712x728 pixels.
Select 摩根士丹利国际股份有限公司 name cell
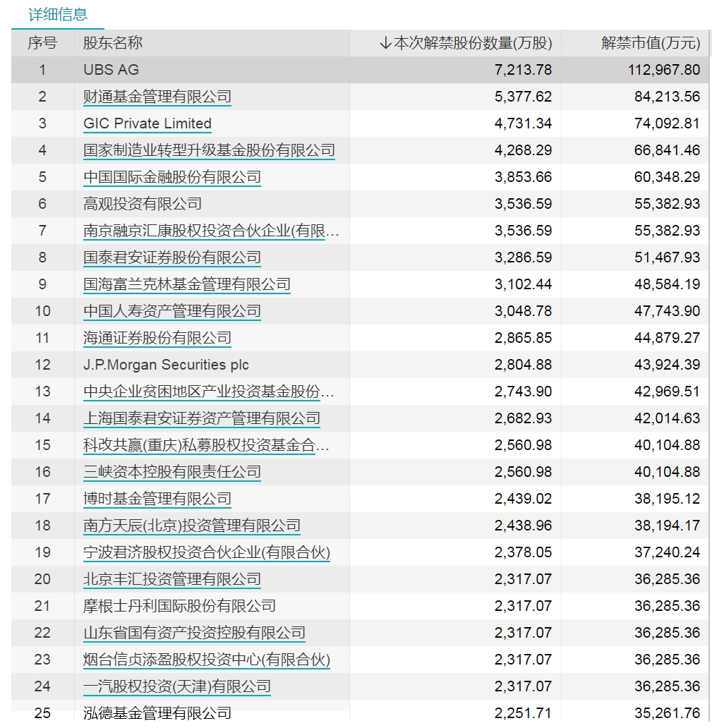pyautogui.click(x=179, y=606)
